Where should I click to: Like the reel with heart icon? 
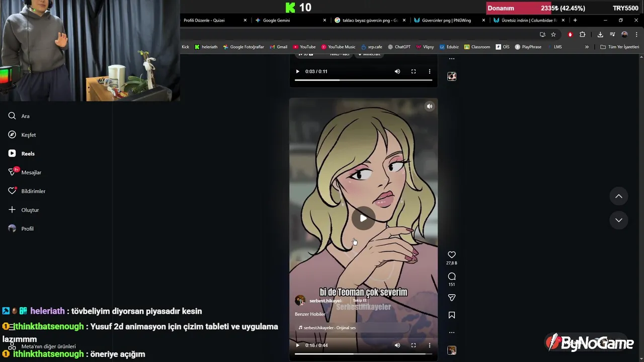pyautogui.click(x=452, y=255)
